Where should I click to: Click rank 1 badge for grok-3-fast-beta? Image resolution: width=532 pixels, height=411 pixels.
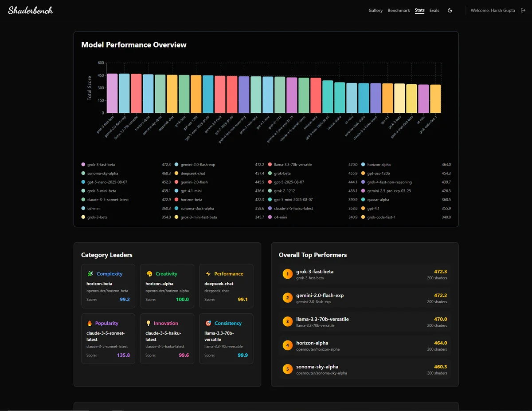[287, 274]
